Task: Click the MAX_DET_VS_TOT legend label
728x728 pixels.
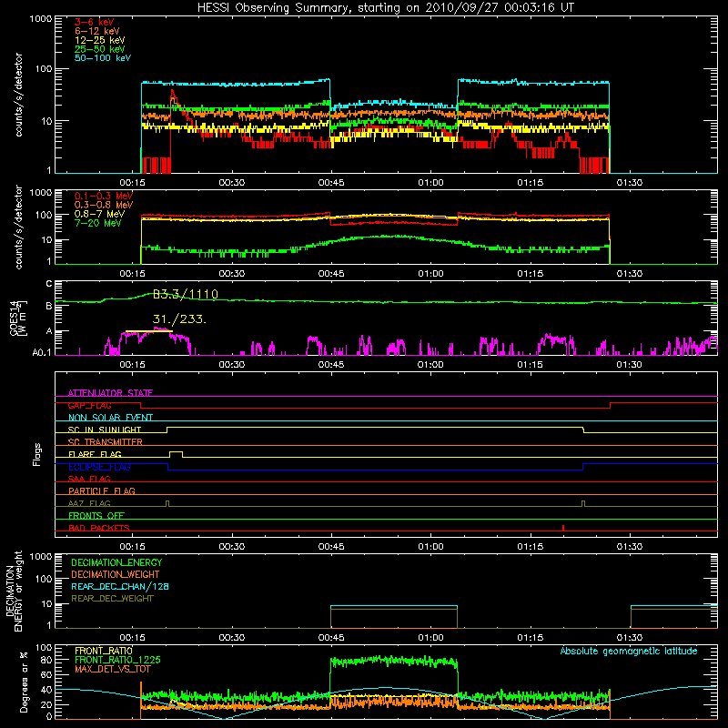Action: pos(113,669)
